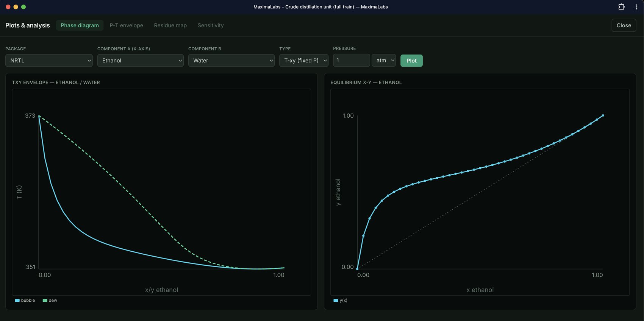The image size is (644, 321).
Task: Open the NRTL package dropdown
Action: 49,61
